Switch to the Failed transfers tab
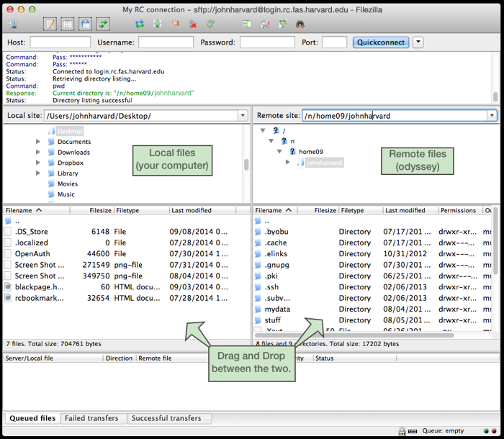 (93, 418)
